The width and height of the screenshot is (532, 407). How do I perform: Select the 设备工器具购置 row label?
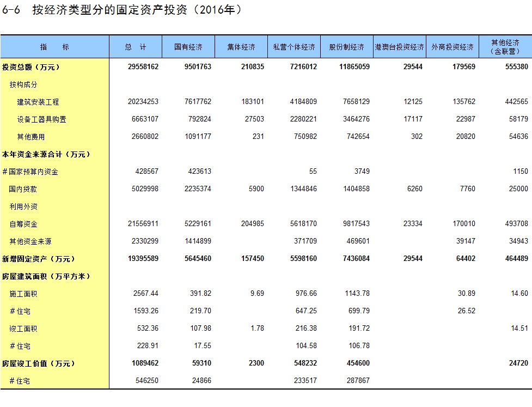pos(41,119)
